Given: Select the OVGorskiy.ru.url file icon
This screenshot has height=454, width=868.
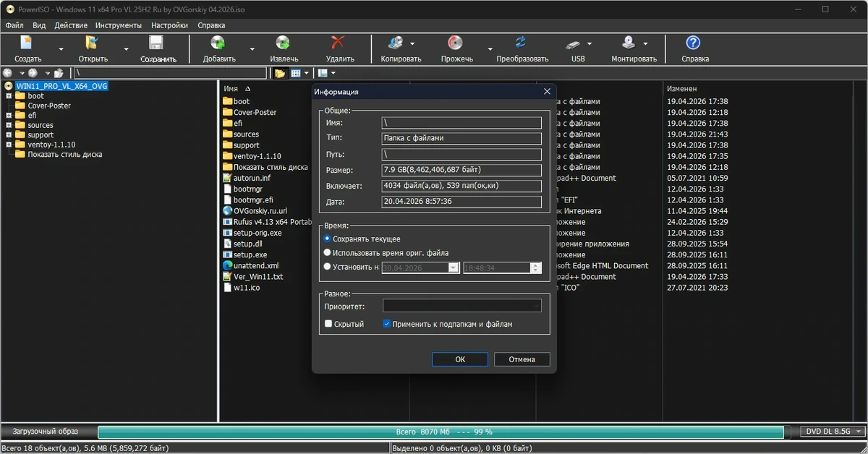Looking at the screenshot, I should click(x=228, y=211).
